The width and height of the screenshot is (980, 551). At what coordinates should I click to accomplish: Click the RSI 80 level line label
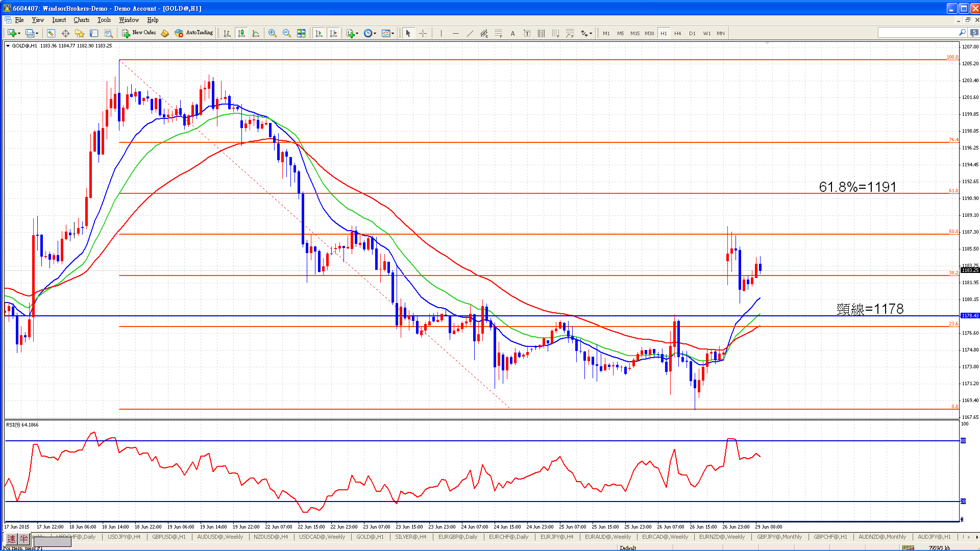pyautogui.click(x=963, y=440)
